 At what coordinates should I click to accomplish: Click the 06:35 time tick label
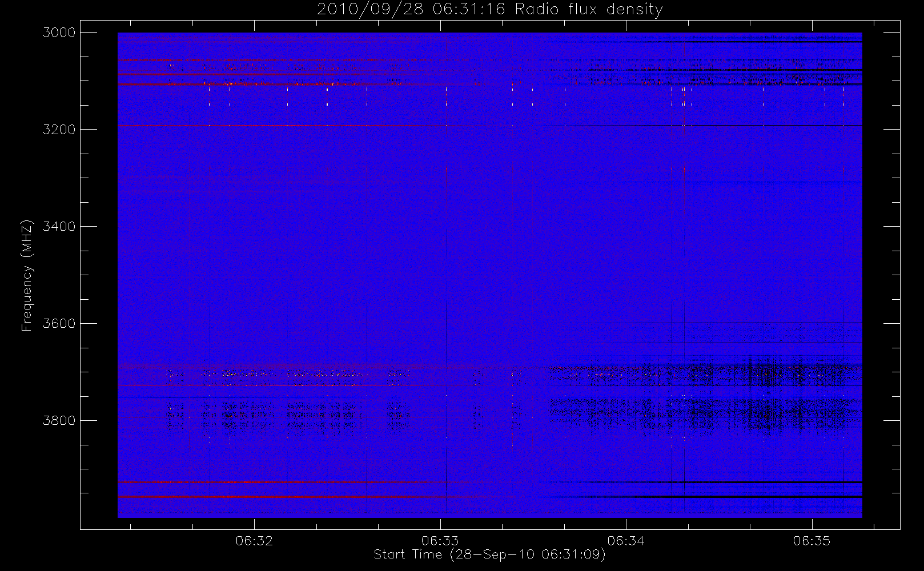click(811, 541)
